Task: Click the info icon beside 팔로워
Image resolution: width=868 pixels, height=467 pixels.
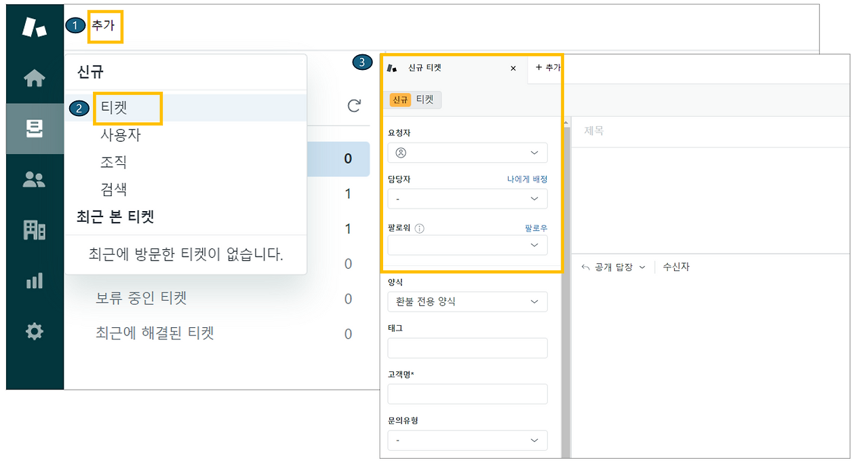Action: [x=420, y=227]
